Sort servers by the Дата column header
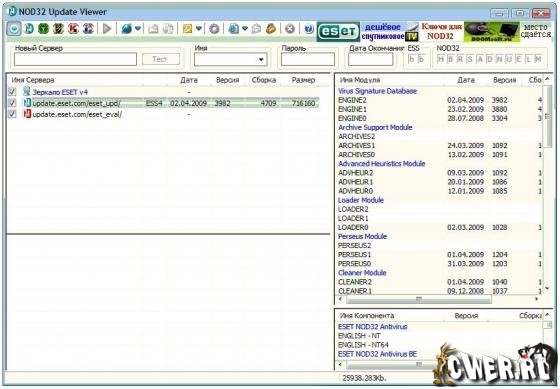The width and height of the screenshot is (560, 389). [189, 80]
